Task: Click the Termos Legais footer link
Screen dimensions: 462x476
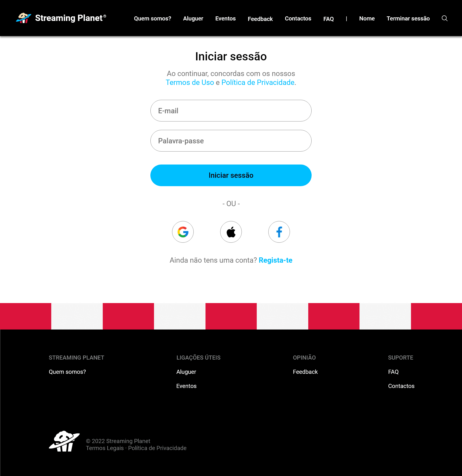Action: (x=105, y=448)
